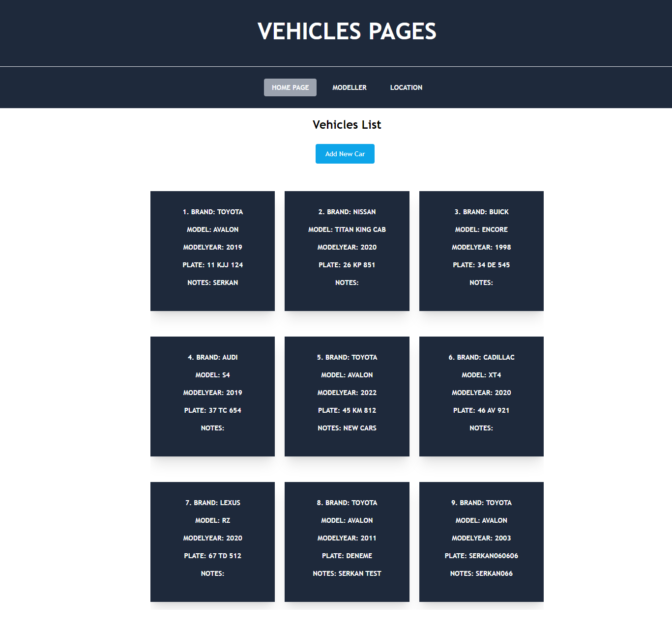Select the Cadillac XT4 vehicle card
The image size is (672, 624).
coord(481,396)
